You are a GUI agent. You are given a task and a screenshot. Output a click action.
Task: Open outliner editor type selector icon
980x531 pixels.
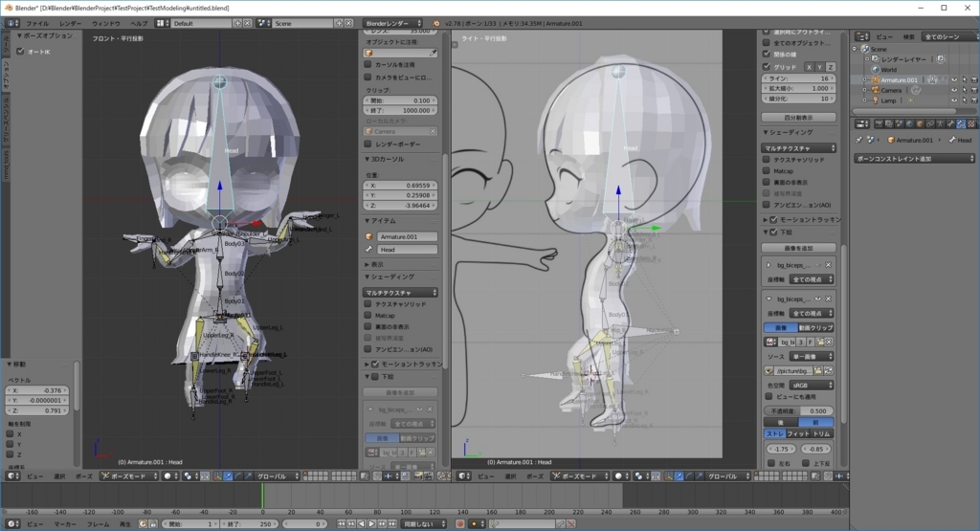862,36
